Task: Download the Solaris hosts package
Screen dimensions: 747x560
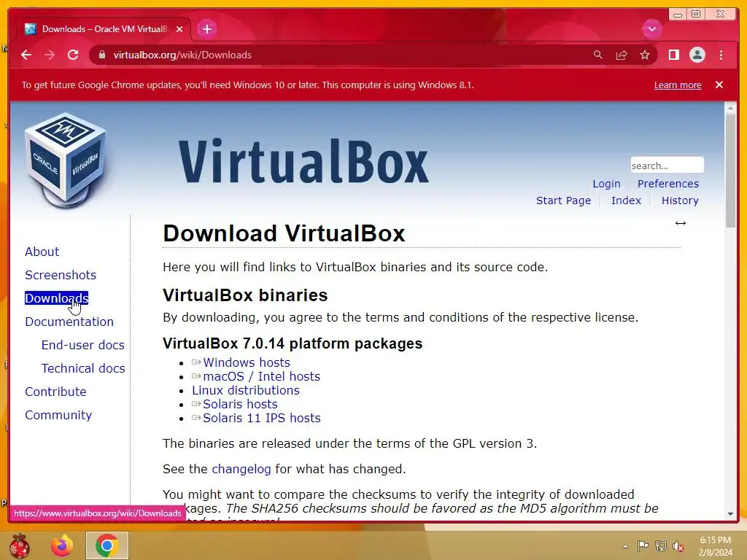Action: [240, 404]
